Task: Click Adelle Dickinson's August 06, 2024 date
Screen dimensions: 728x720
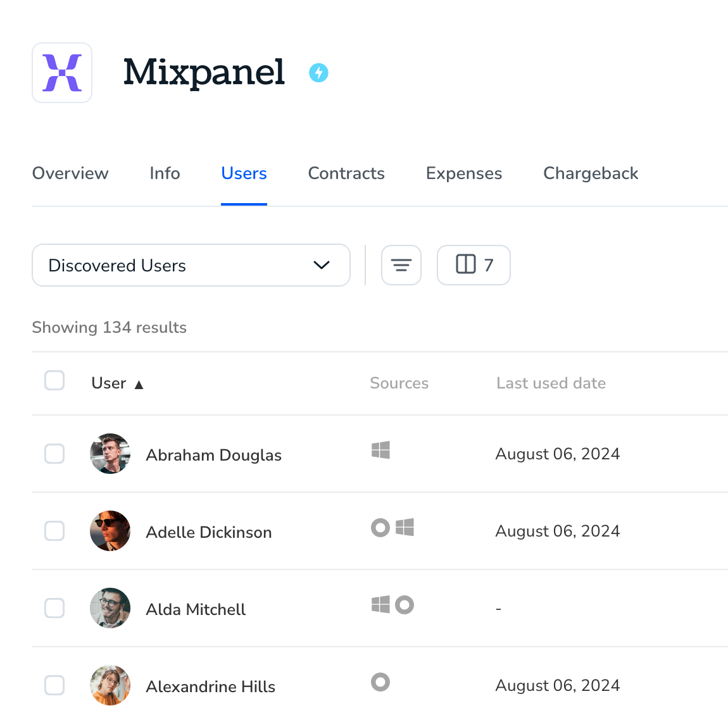Action: (558, 531)
